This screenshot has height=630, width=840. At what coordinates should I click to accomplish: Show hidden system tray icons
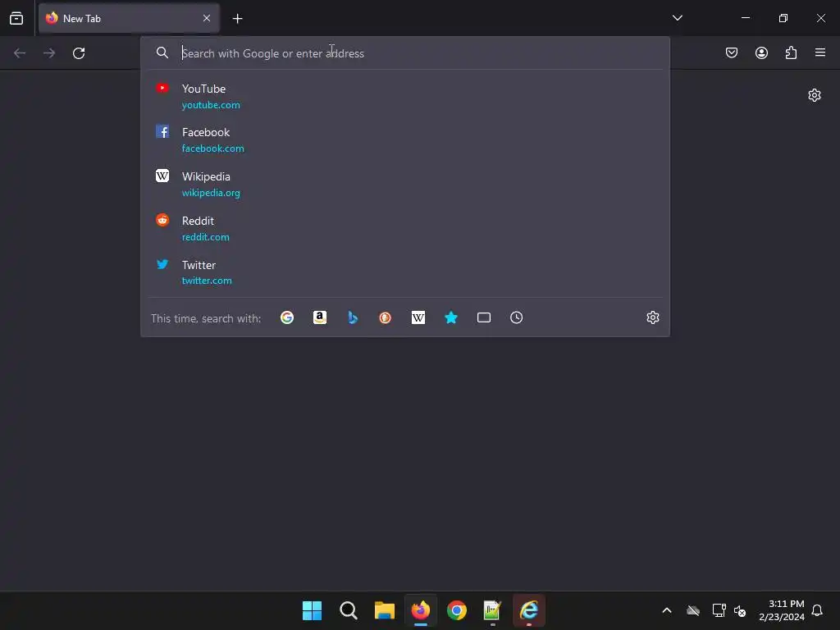point(667,610)
